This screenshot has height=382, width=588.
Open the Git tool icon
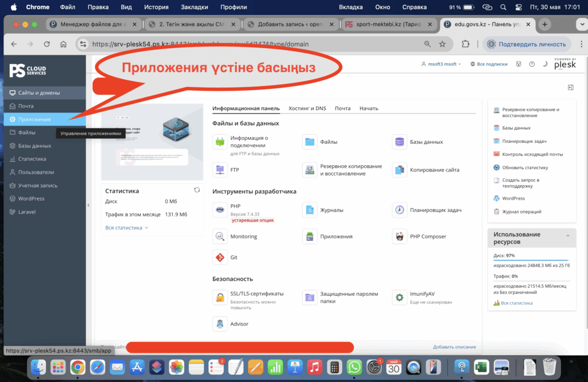220,258
